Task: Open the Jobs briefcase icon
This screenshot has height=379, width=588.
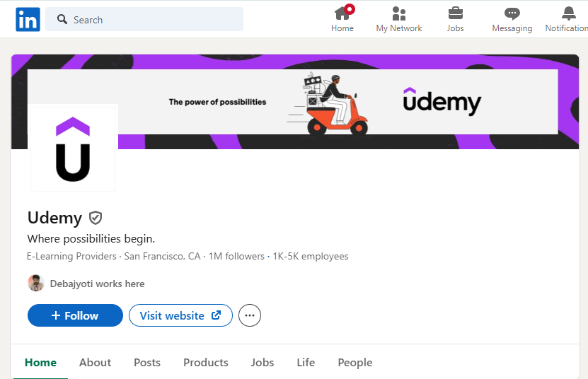Action: point(455,13)
